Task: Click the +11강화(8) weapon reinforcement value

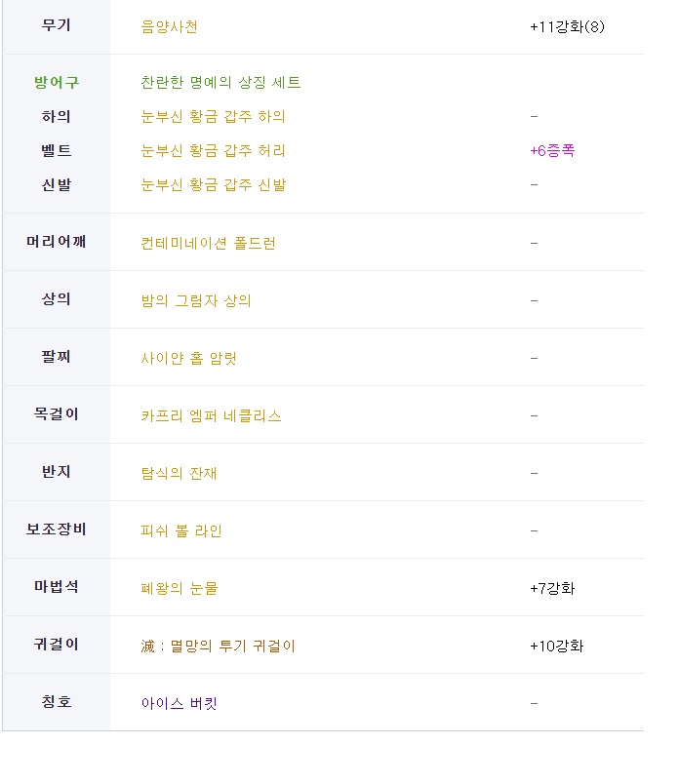Action: (567, 26)
